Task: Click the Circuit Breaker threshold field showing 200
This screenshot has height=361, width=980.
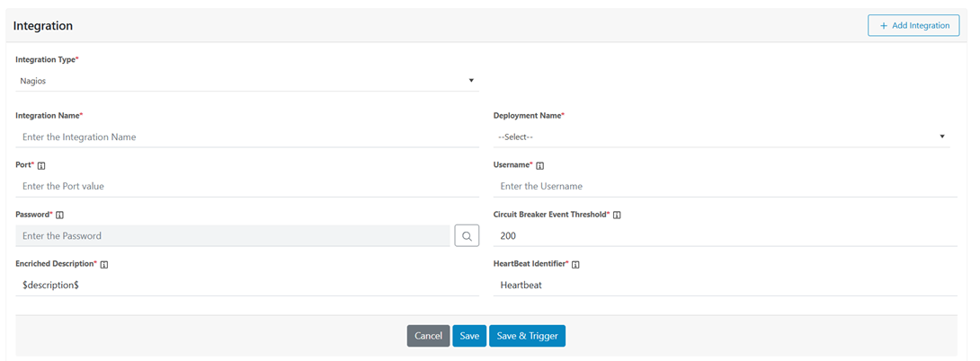Action: point(725,235)
